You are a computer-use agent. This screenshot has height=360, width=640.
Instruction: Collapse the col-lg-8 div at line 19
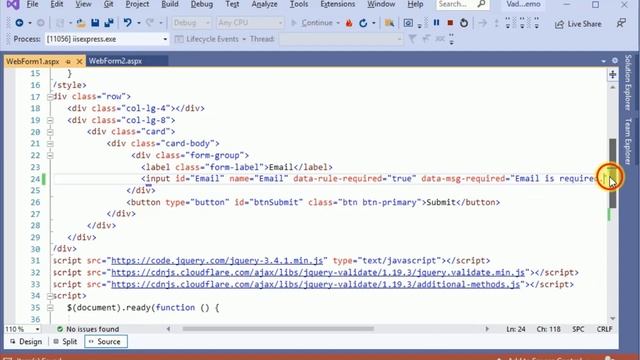point(50,120)
